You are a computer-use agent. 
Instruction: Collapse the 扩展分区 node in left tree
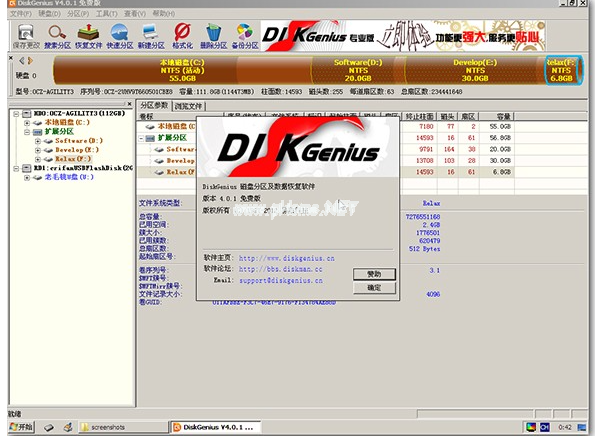pyautogui.click(x=27, y=132)
